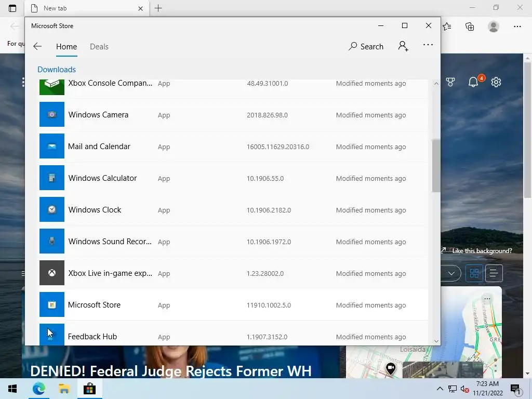This screenshot has height=399, width=532.
Task: Open Microsoft Edge from the taskbar
Action: tap(38, 389)
